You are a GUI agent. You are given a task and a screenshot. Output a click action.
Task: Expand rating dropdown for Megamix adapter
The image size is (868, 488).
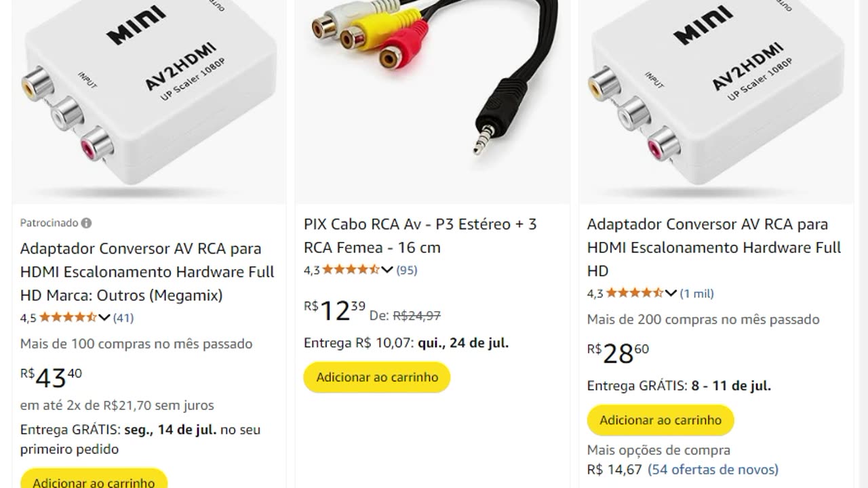pyautogui.click(x=104, y=317)
